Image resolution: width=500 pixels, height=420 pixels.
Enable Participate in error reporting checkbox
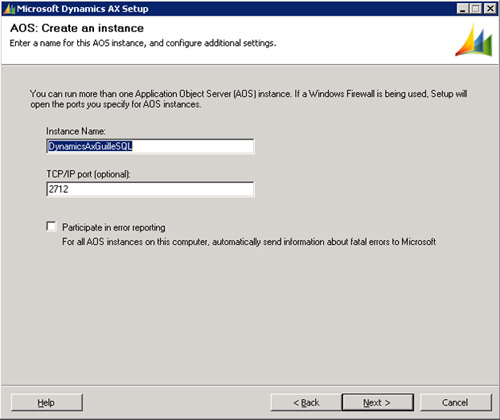pos(51,227)
